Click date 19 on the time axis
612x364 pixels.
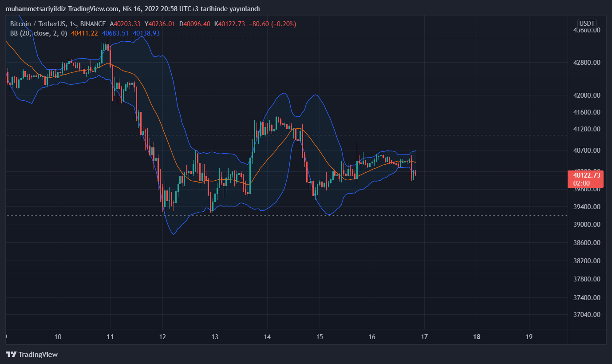tap(529, 336)
